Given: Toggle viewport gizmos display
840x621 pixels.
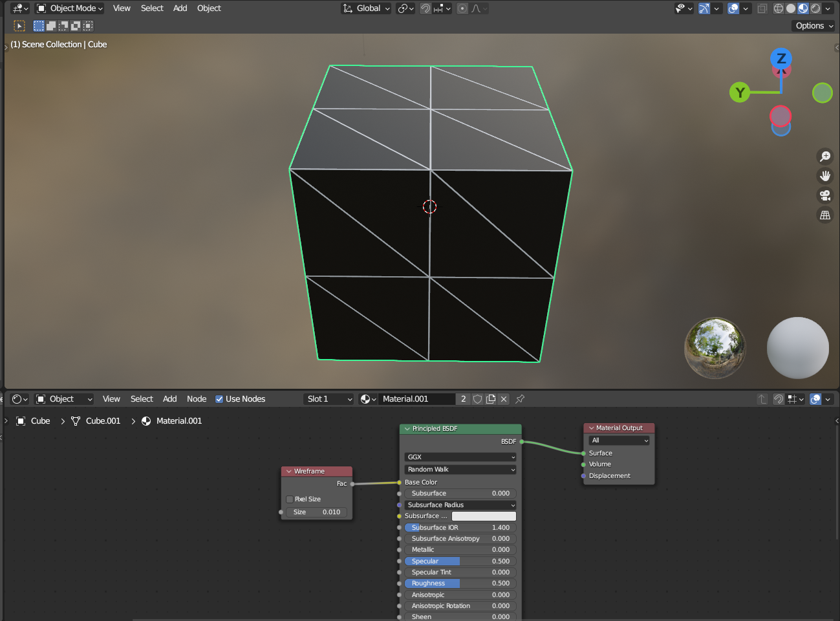Looking at the screenshot, I should click(704, 8).
